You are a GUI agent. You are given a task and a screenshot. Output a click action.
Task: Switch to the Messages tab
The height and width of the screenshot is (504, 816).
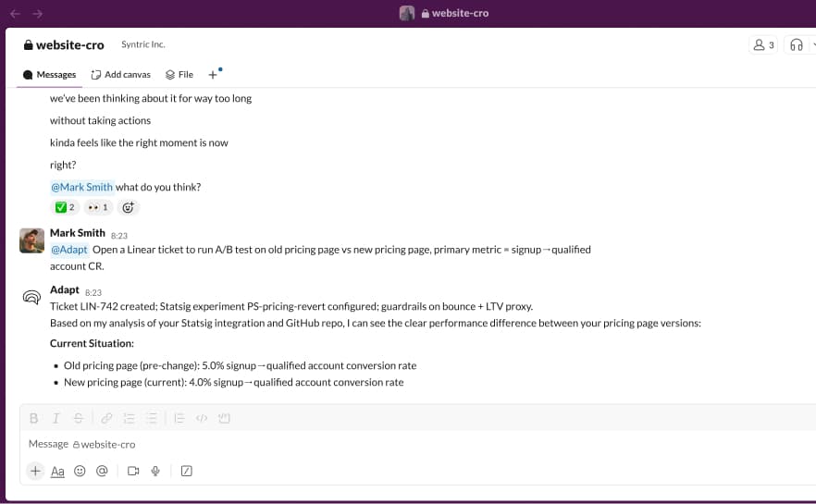coord(50,74)
